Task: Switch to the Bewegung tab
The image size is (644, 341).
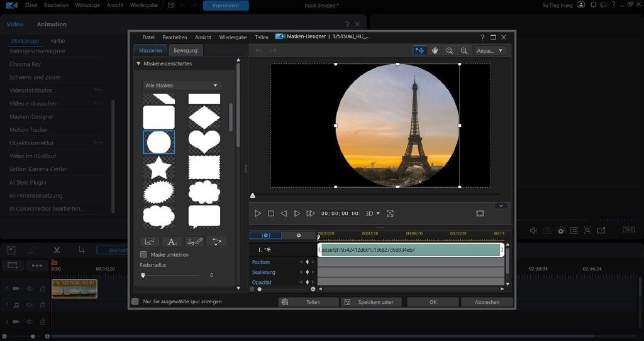Action: [x=186, y=50]
